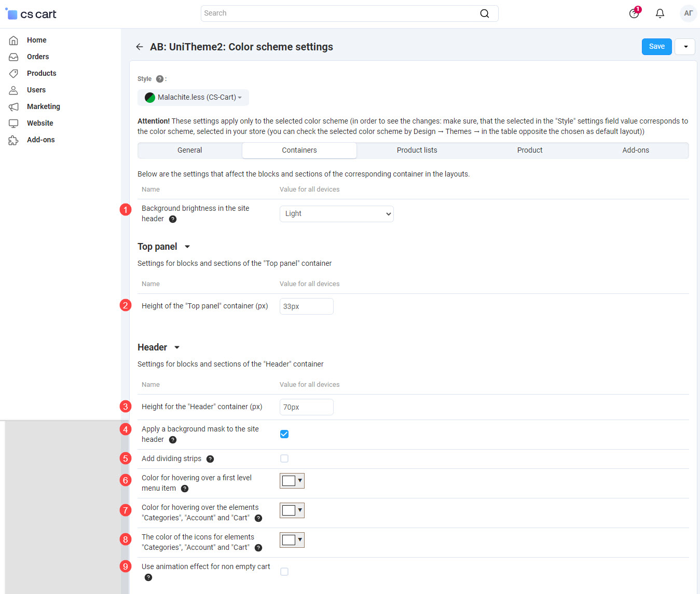Open the Malachite.less style dropdown
Screen dimensions: 700x594
click(193, 98)
